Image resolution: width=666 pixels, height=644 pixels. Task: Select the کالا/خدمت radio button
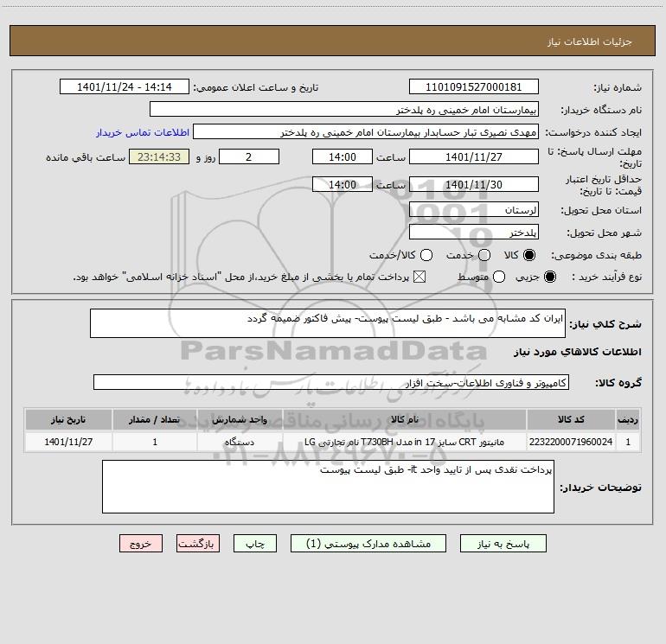[x=426, y=255]
